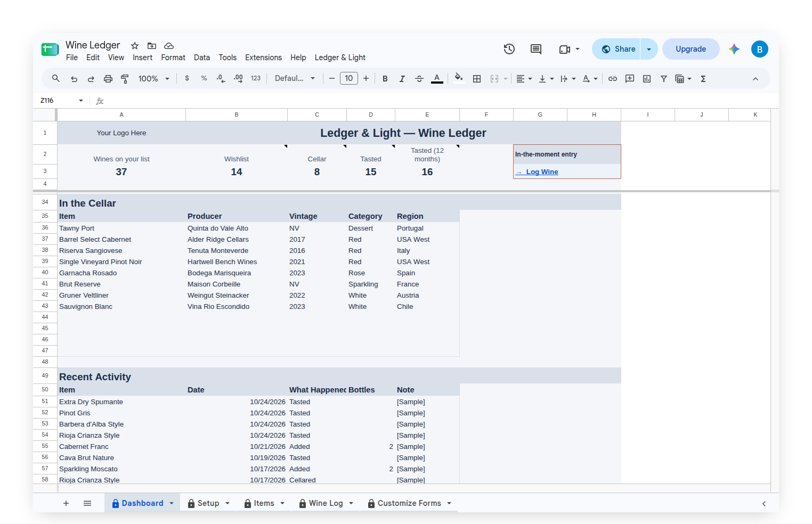Start a video meeting camera icon
The width and height of the screenshot is (812, 524).
point(565,49)
